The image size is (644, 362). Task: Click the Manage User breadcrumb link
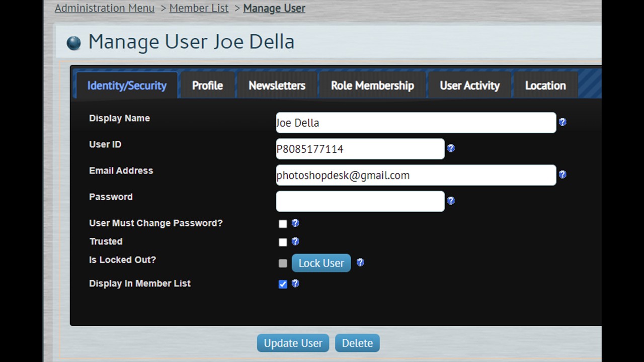pos(274,8)
